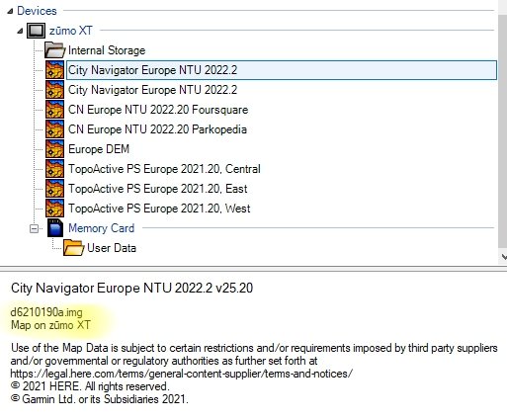Select TopoActive PS Europe 2021.20, Central
Viewport: 507px width, 420px height.
[164, 169]
